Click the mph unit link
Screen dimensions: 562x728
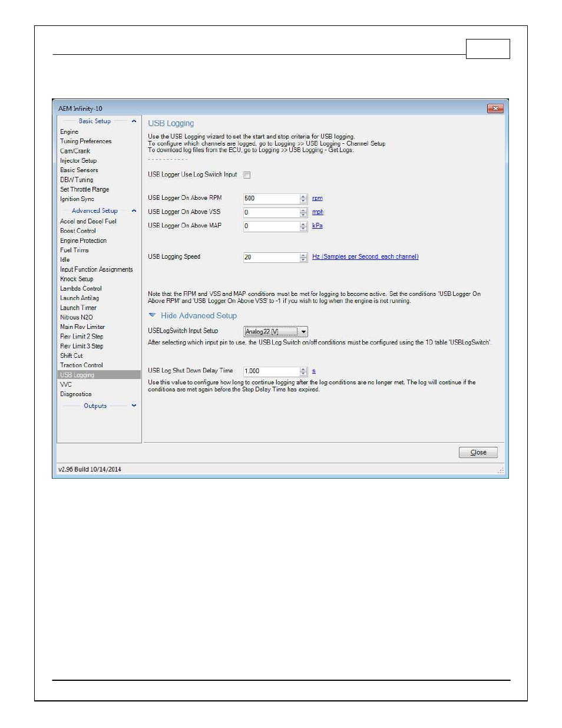click(318, 212)
